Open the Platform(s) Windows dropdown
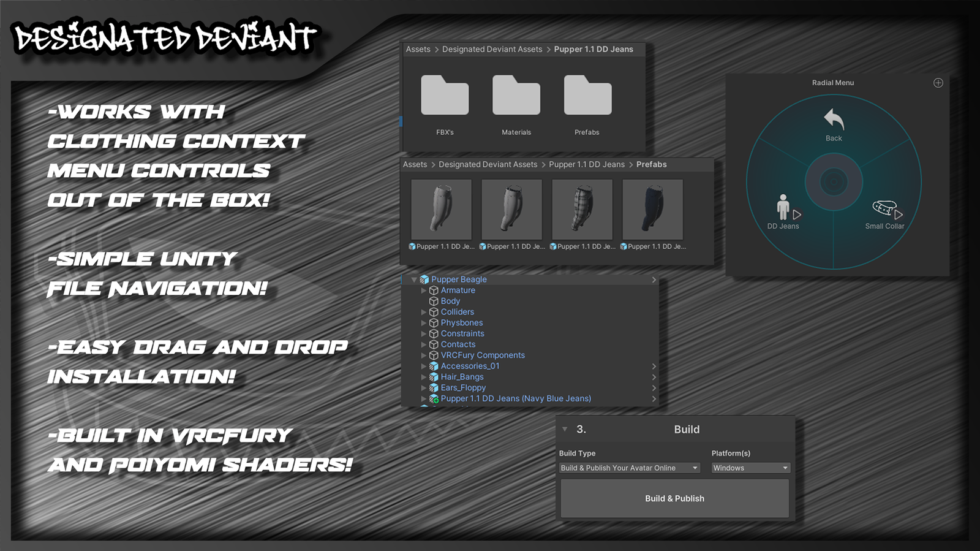Image resolution: width=980 pixels, height=551 pixels. 750,468
